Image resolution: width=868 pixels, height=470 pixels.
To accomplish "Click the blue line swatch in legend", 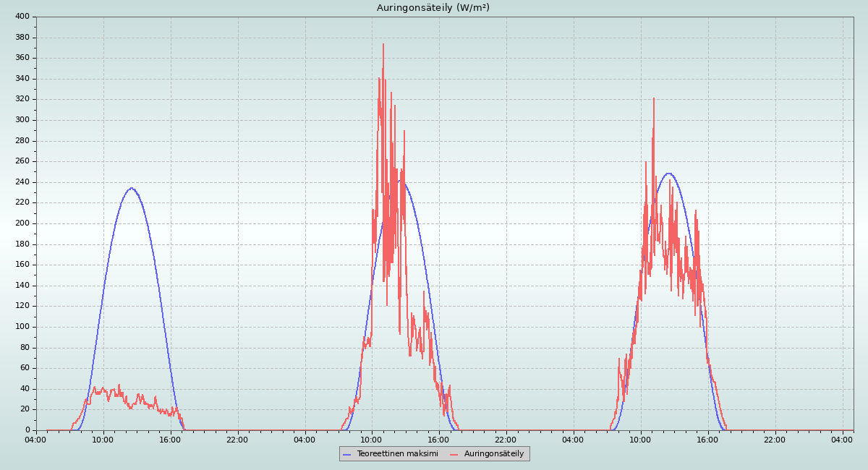I will tap(347, 454).
